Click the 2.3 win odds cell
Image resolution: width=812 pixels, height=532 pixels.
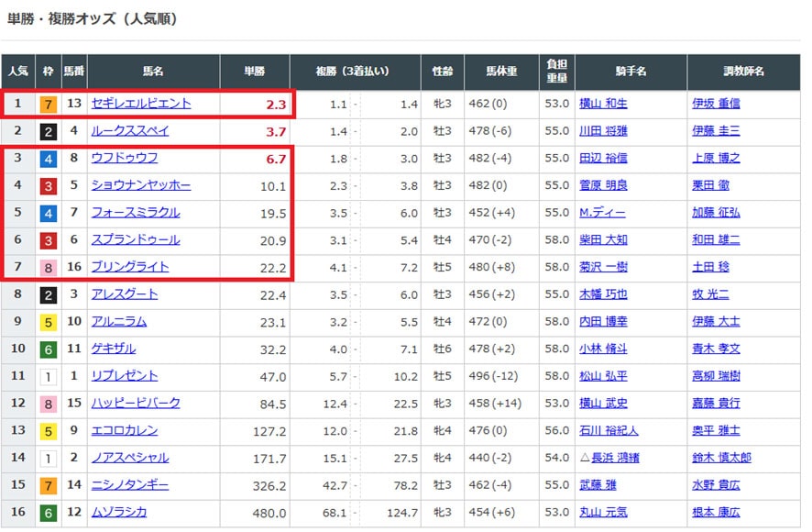[x=276, y=105]
